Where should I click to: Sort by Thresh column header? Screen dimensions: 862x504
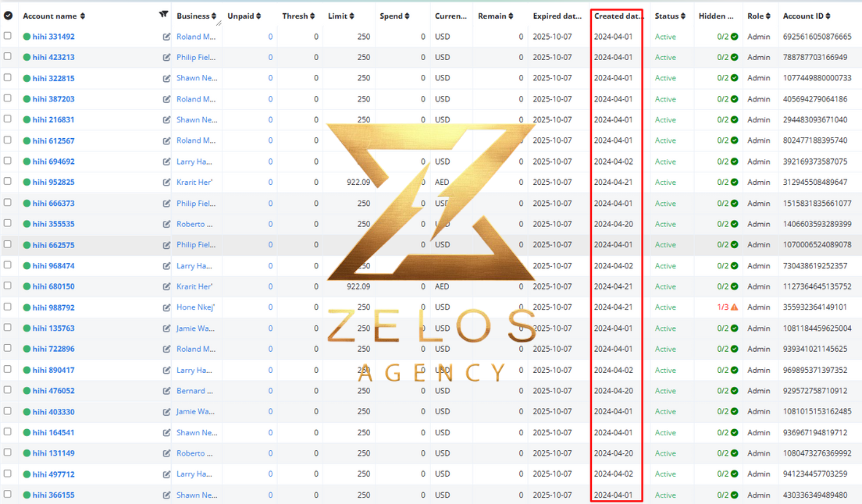(298, 16)
